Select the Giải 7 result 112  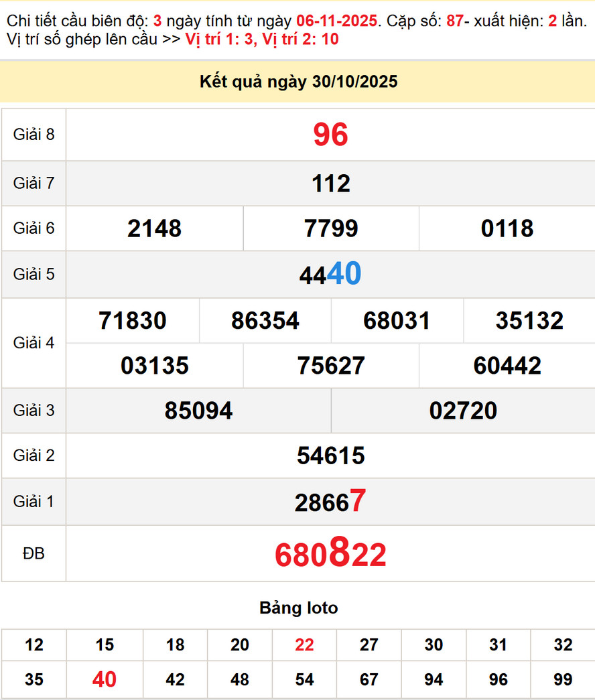pyautogui.click(x=330, y=184)
